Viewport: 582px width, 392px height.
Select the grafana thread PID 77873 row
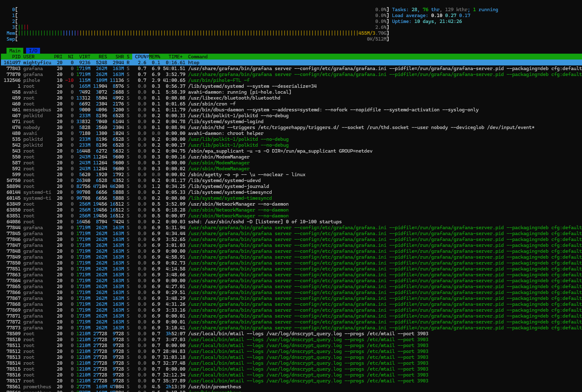point(291,328)
